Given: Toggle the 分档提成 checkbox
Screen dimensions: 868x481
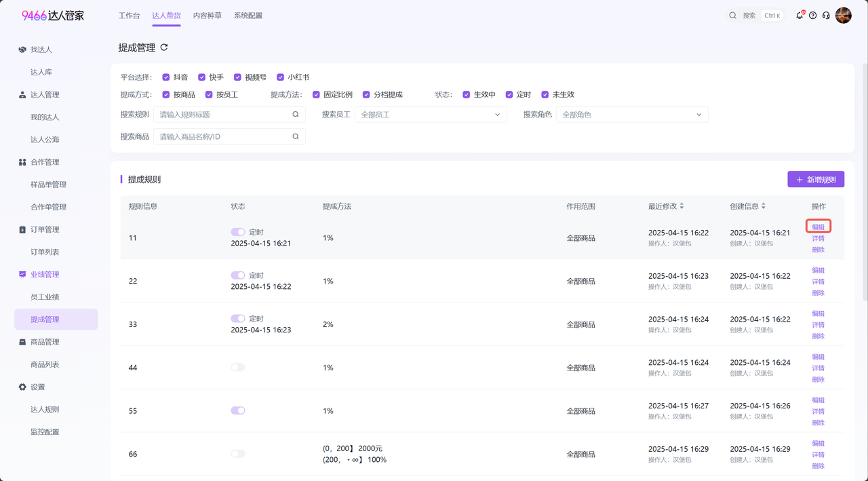Looking at the screenshot, I should tap(366, 94).
